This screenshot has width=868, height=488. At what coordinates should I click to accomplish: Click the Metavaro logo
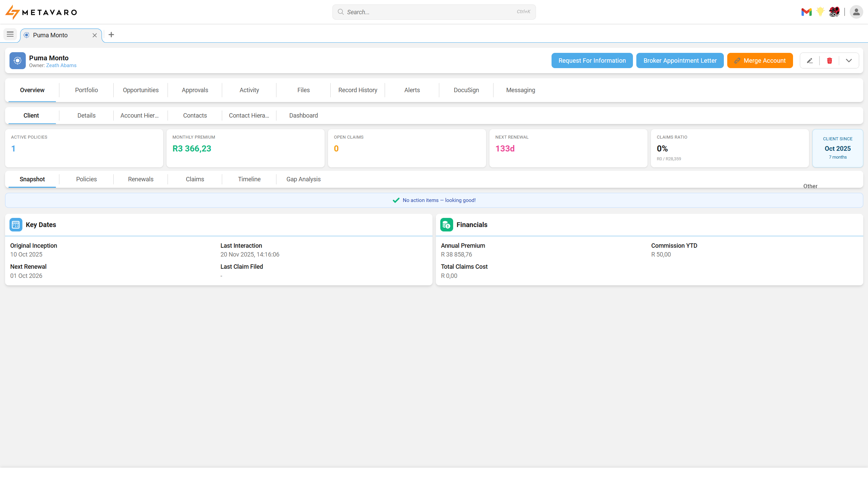click(x=41, y=12)
